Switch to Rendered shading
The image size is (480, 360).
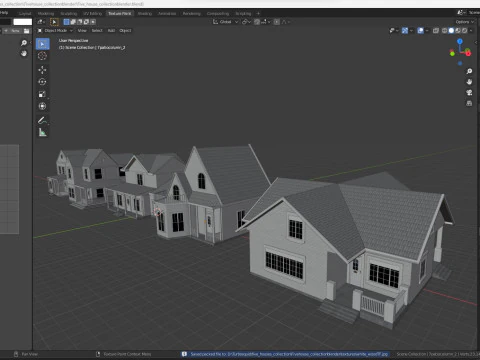(x=464, y=31)
